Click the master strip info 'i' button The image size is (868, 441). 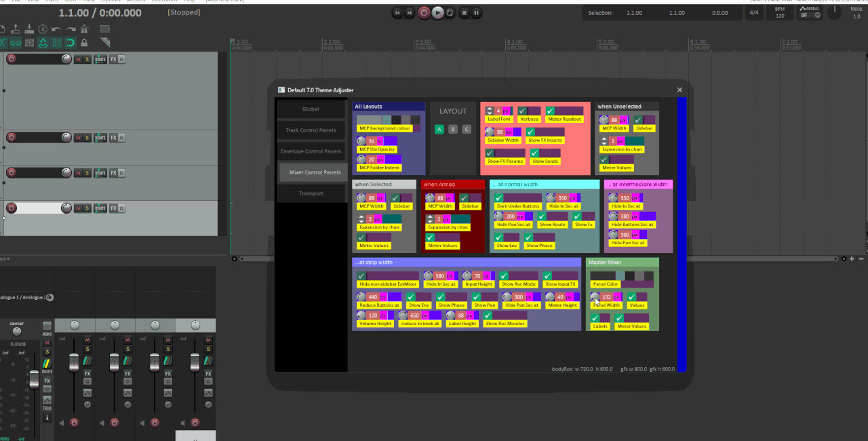47,418
